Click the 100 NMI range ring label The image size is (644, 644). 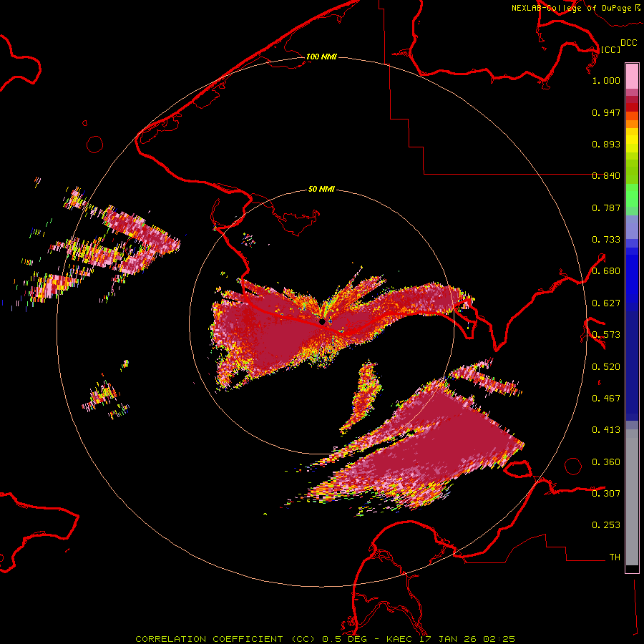(x=321, y=57)
